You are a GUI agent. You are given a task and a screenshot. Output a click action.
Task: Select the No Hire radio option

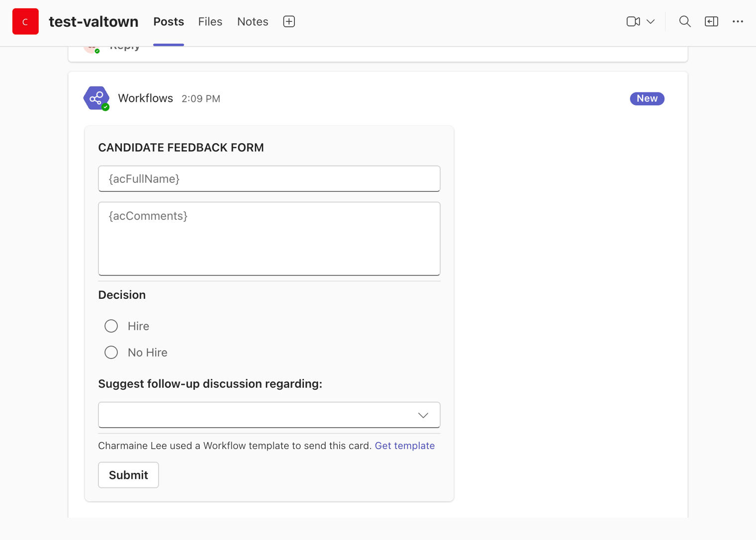click(111, 353)
